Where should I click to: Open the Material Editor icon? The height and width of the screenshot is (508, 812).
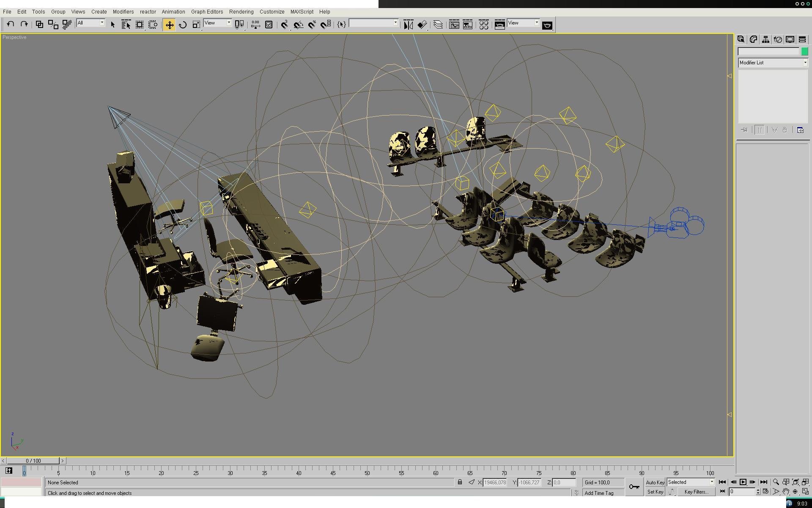483,25
